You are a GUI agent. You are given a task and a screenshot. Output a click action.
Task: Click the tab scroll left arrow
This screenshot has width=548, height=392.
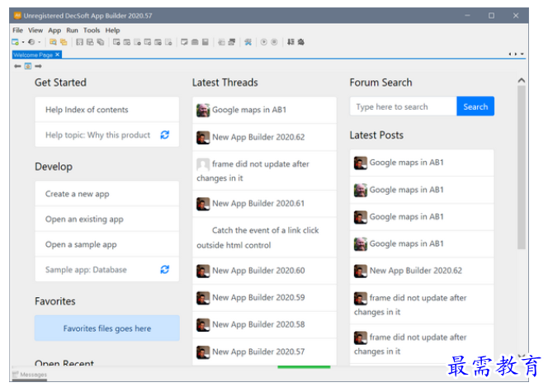tap(510, 54)
